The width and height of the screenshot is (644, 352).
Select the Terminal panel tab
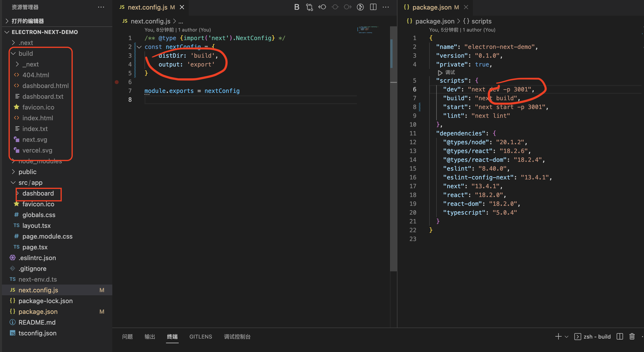point(172,337)
